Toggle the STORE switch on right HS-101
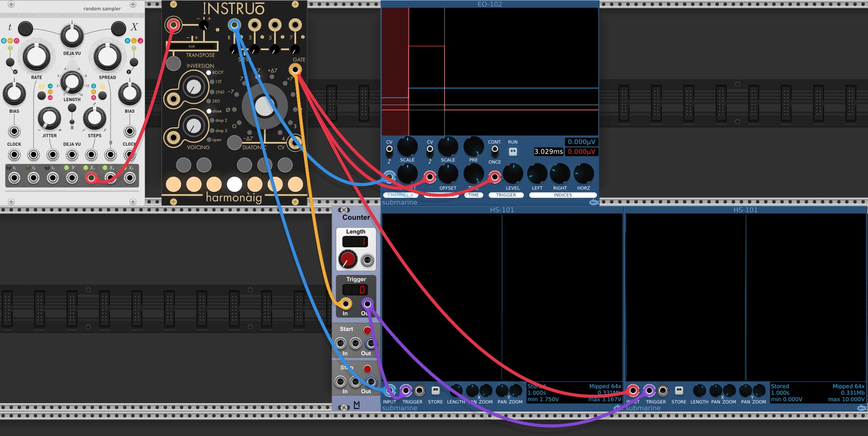Image resolution: width=868 pixels, height=436 pixels. point(679,390)
